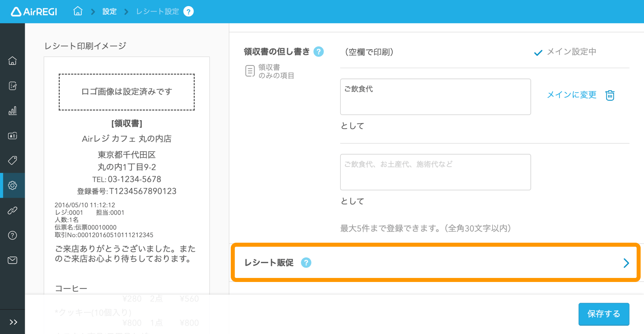The height and width of the screenshot is (334, 644).
Task: Click the ロゴ画像は設定済みです box
Action: [x=127, y=92]
